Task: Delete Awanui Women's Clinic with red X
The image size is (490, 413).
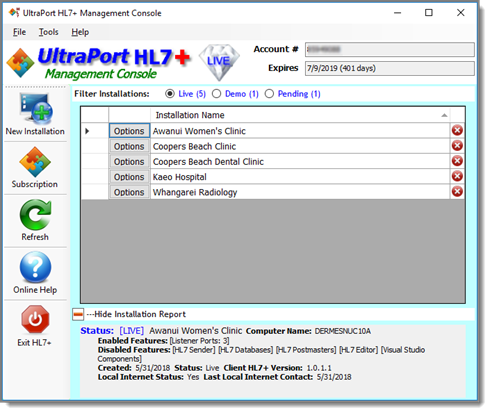Action: click(457, 130)
